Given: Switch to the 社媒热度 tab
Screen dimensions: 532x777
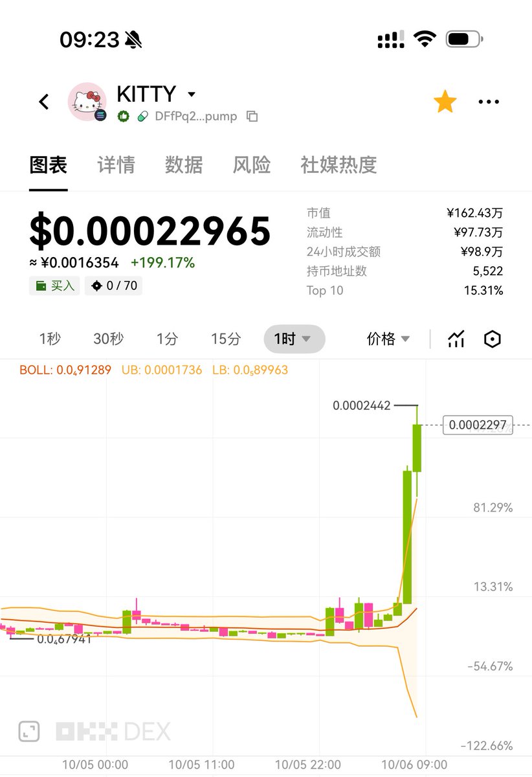Looking at the screenshot, I should (338, 164).
